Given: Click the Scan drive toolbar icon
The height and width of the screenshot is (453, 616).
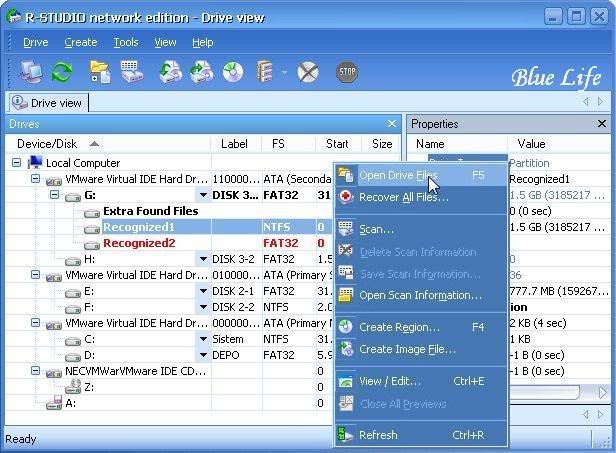Looking at the screenshot, I should coord(132,72).
